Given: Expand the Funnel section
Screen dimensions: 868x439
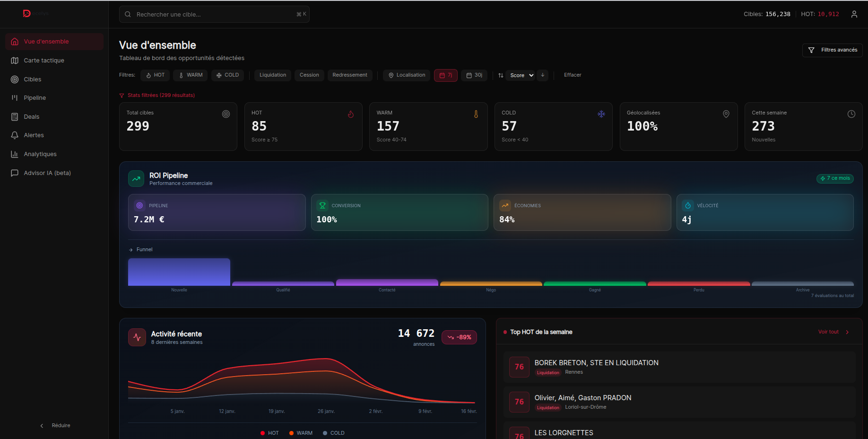Looking at the screenshot, I should 140,249.
